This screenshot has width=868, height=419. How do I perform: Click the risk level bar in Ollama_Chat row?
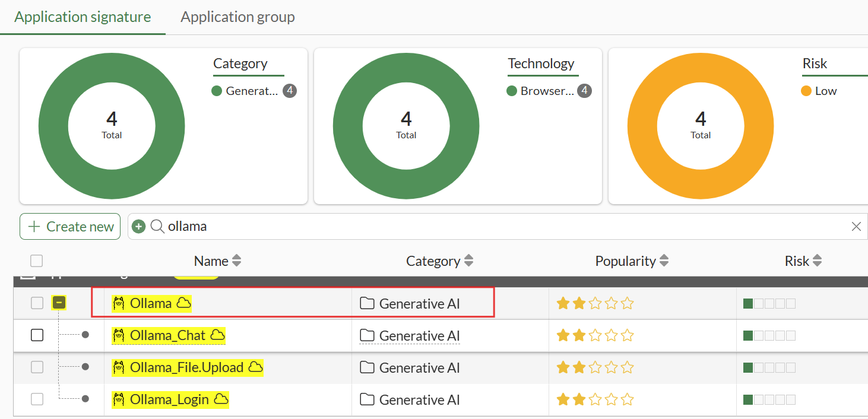coord(769,335)
